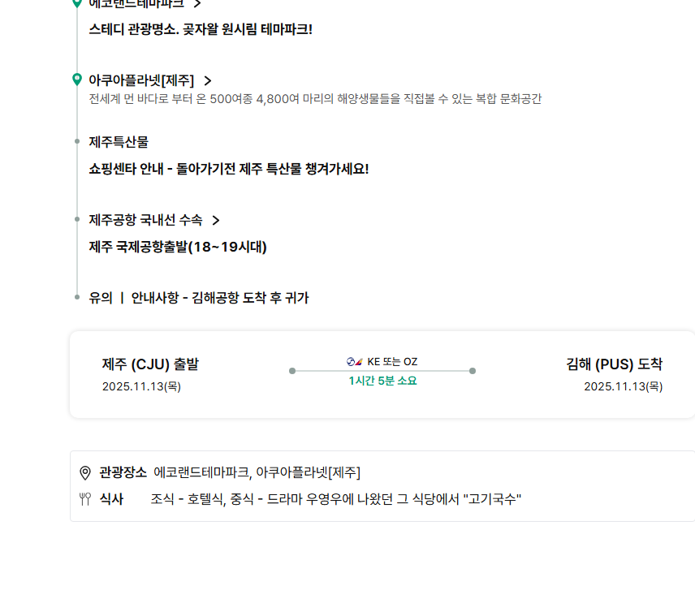Click the location pin icon beside 관광장소

85,472
